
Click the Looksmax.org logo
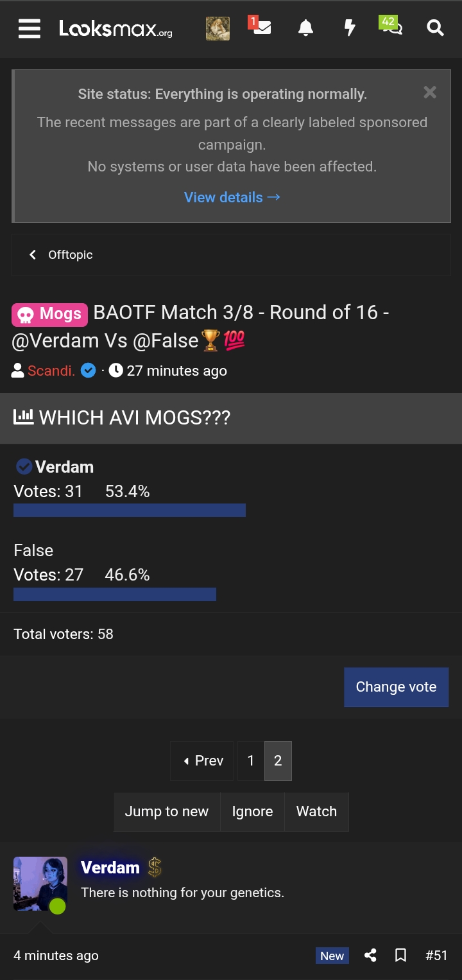(x=116, y=28)
